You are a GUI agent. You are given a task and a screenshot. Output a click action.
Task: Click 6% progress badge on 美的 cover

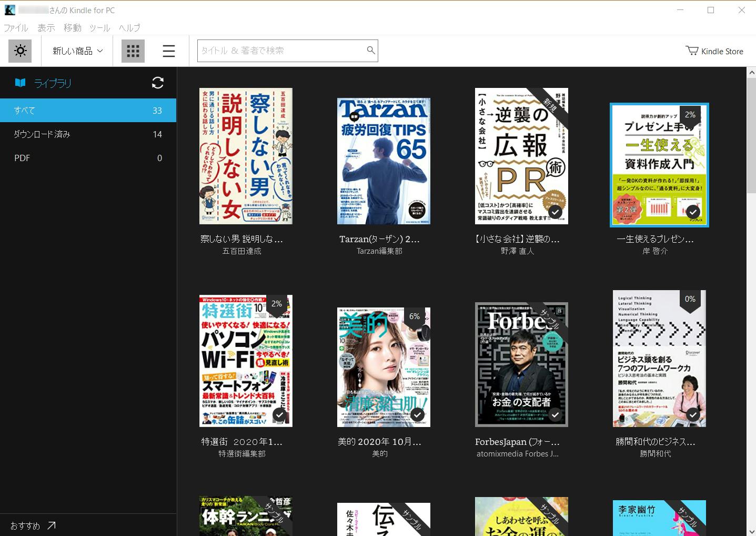(415, 317)
